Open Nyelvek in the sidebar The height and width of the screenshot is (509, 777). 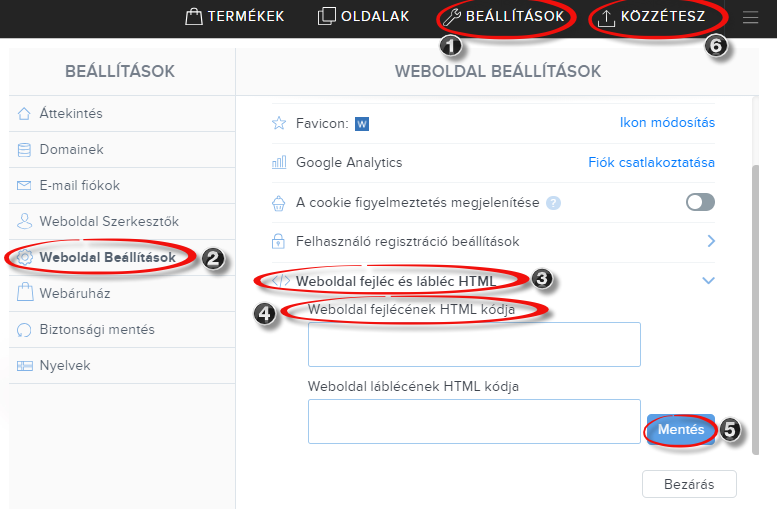(x=122, y=366)
